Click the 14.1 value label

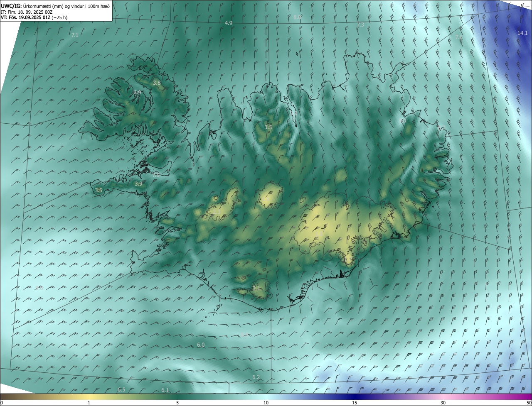click(x=522, y=33)
